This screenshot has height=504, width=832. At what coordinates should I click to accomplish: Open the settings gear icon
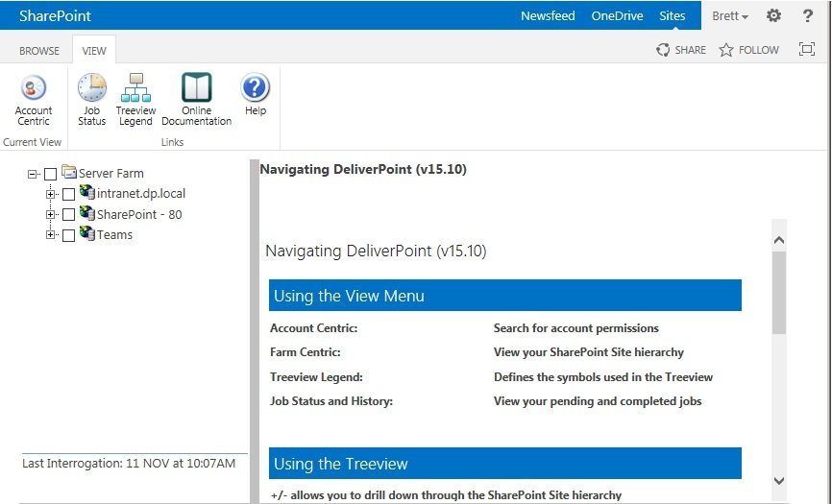tap(773, 15)
